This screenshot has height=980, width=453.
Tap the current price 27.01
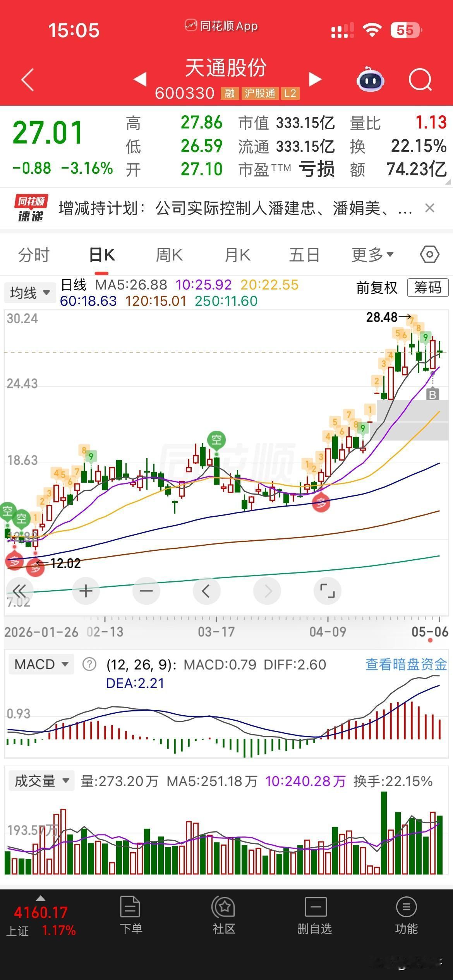pyautogui.click(x=48, y=133)
